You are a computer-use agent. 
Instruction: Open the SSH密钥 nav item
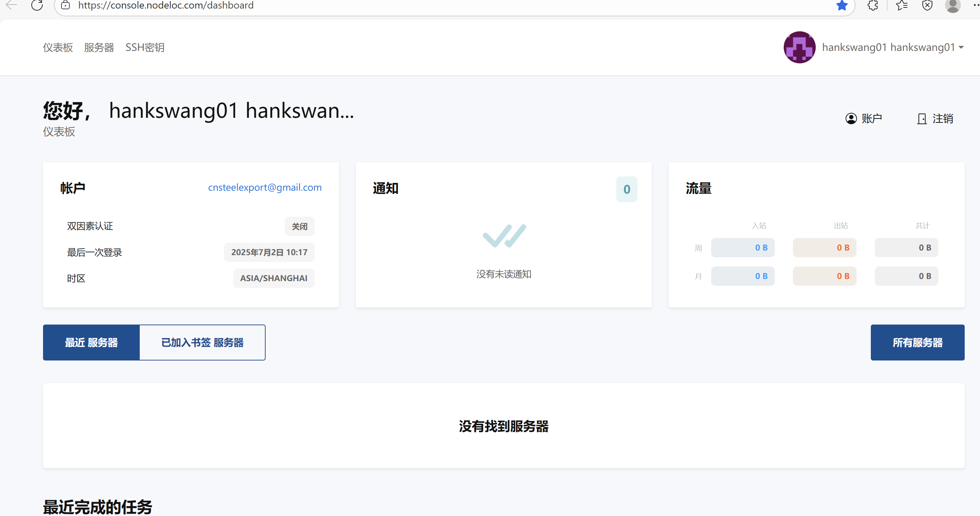[145, 48]
